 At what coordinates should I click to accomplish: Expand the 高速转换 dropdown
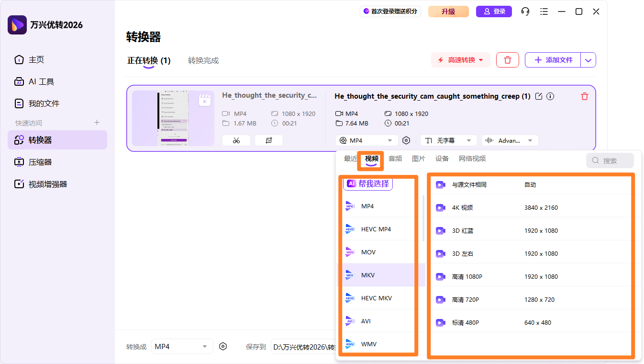point(460,59)
